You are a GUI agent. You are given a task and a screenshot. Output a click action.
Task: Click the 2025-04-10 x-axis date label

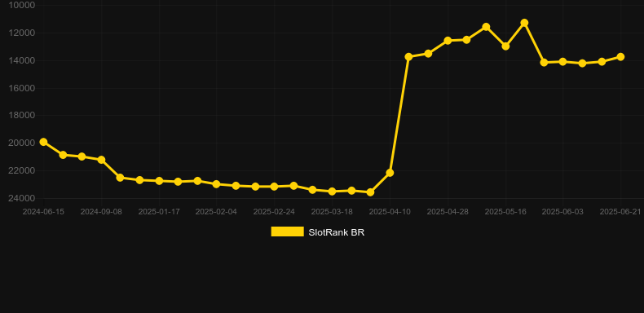[390, 212]
